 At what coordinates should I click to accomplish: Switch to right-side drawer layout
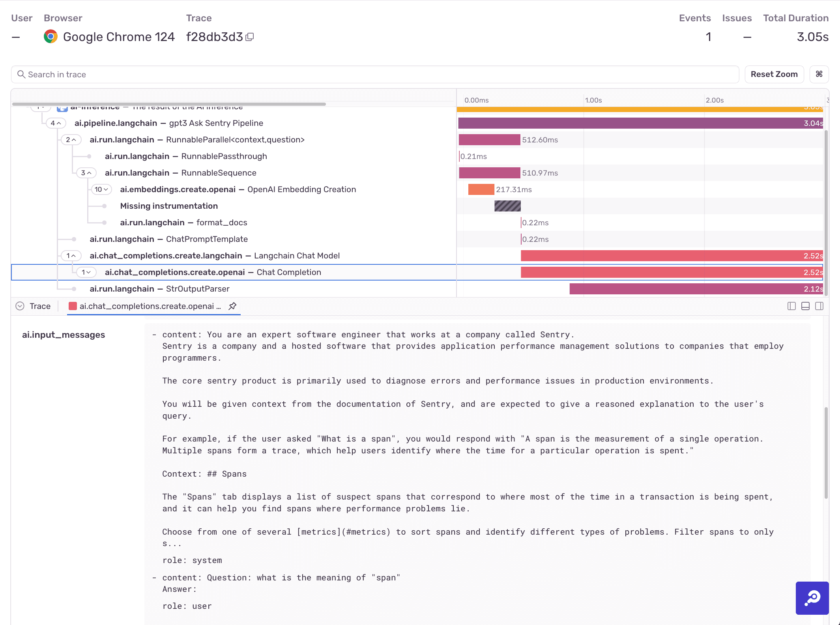point(819,306)
